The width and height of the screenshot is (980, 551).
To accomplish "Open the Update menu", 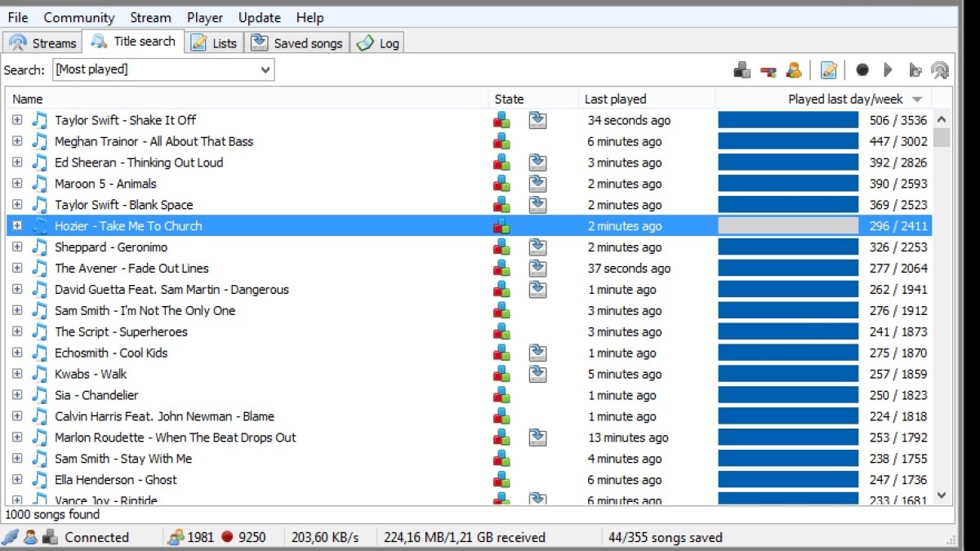I will click(x=260, y=17).
